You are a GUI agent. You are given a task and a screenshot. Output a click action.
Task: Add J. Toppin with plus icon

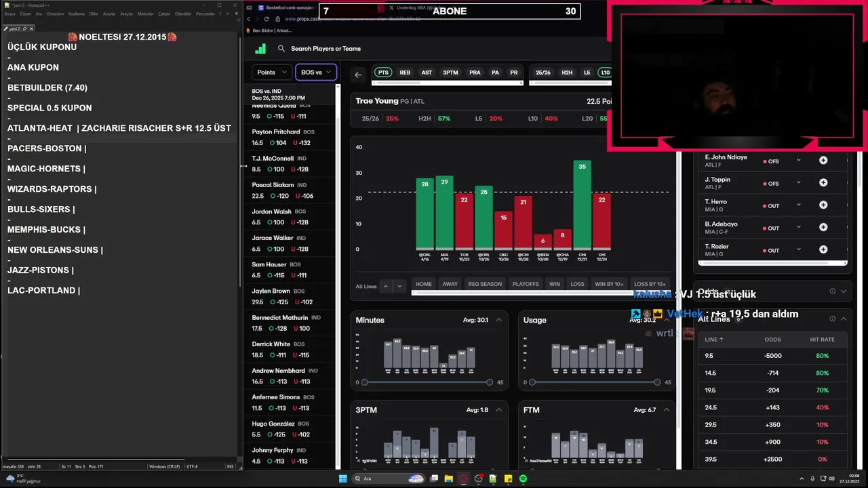point(823,183)
